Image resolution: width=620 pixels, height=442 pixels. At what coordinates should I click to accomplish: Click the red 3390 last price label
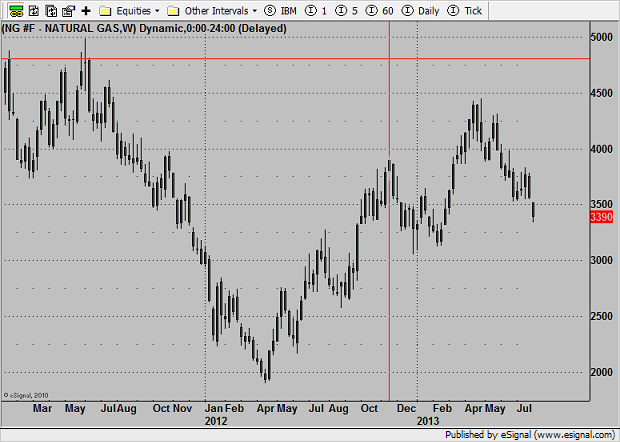(x=601, y=217)
